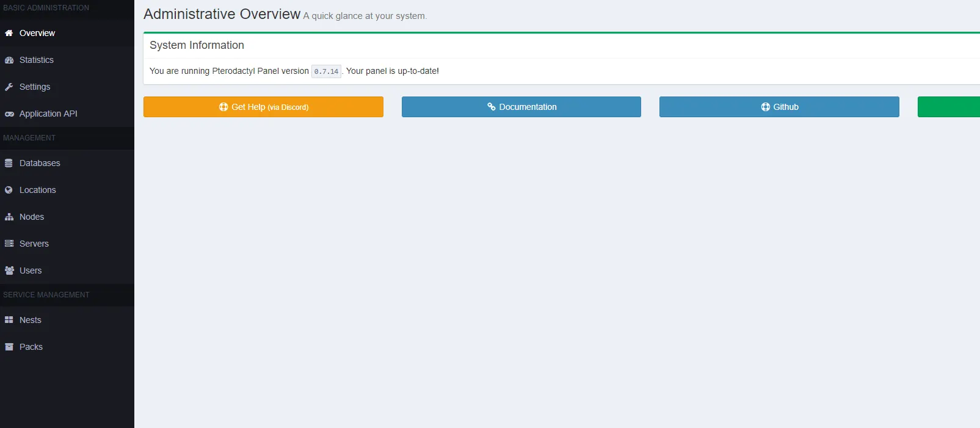Click the System Information panel heading
Image resolution: width=980 pixels, height=428 pixels.
pyautogui.click(x=197, y=45)
